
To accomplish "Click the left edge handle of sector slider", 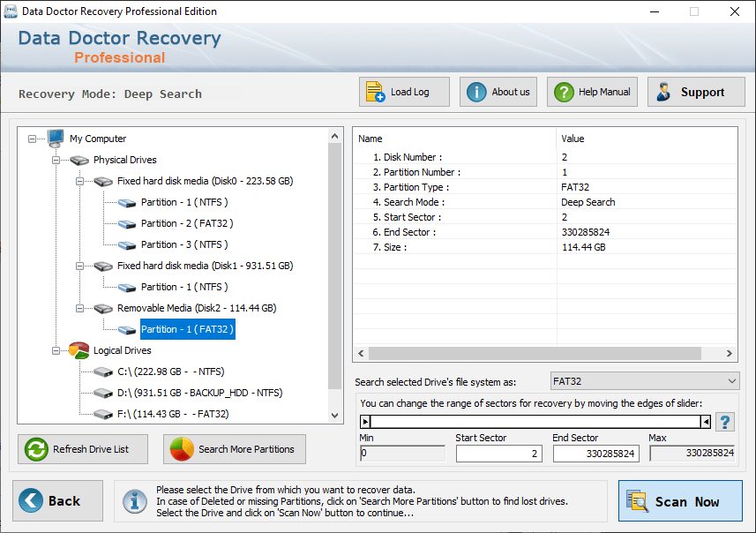I will coord(365,422).
